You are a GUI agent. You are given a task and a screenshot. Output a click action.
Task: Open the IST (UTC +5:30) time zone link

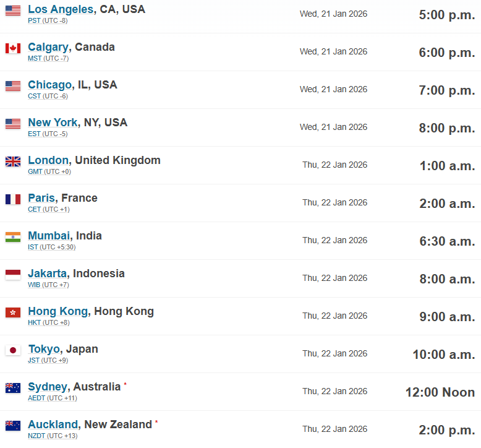coord(51,247)
